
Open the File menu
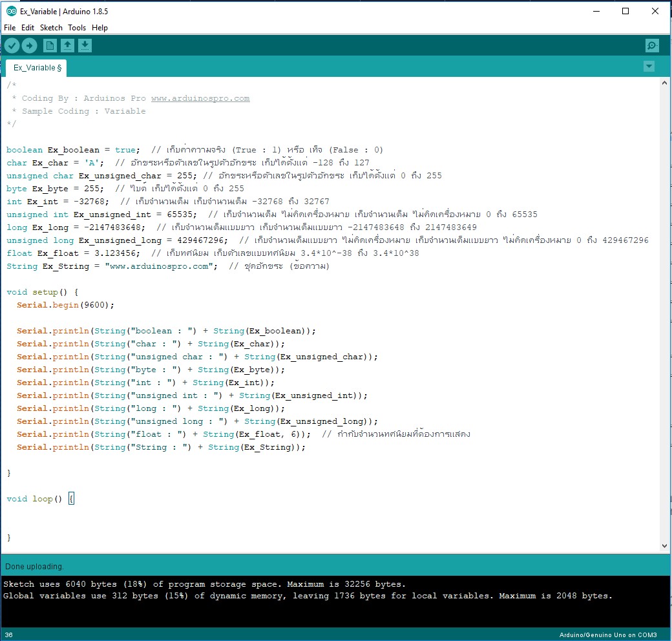coord(10,28)
